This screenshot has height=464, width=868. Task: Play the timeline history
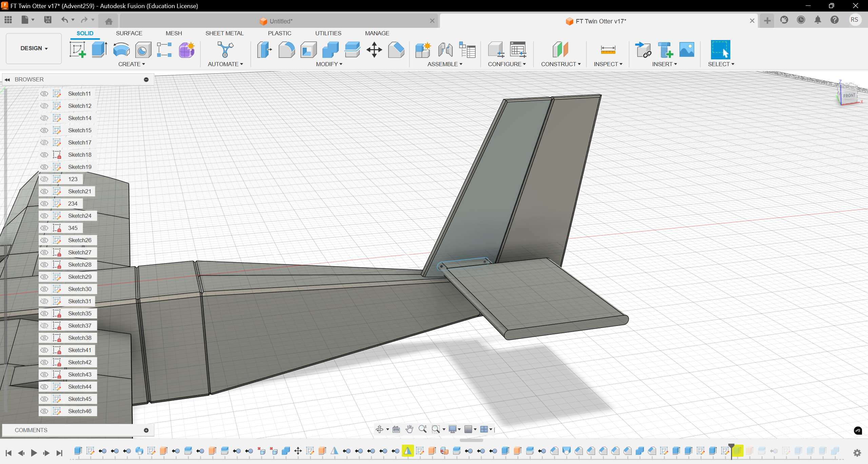[34, 453]
